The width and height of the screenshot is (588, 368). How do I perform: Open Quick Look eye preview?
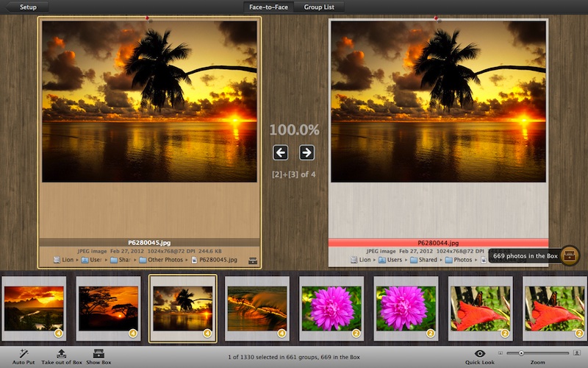pyautogui.click(x=480, y=354)
